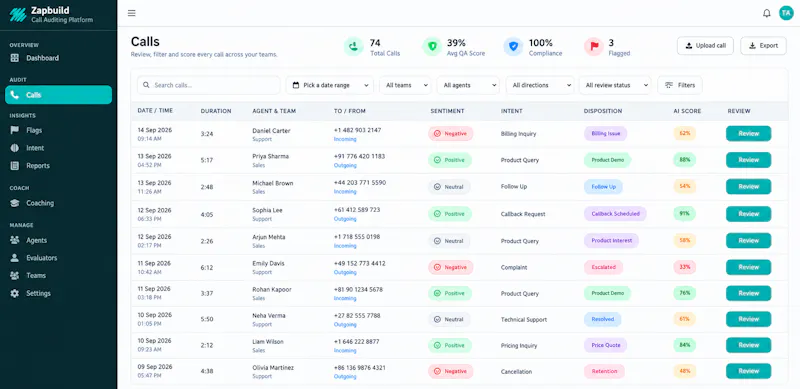Open the Filters button
This screenshot has width=800, height=389.
680,85
